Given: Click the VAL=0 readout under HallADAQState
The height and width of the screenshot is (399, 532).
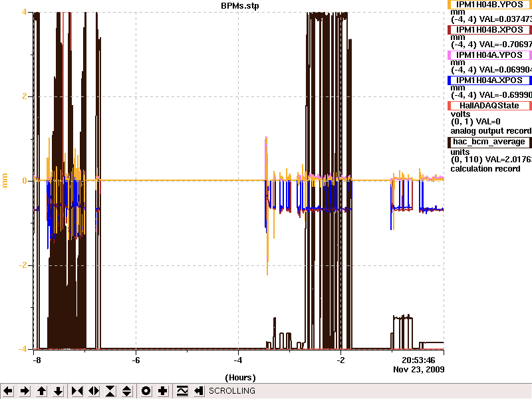Looking at the screenshot, I should coord(489,122).
